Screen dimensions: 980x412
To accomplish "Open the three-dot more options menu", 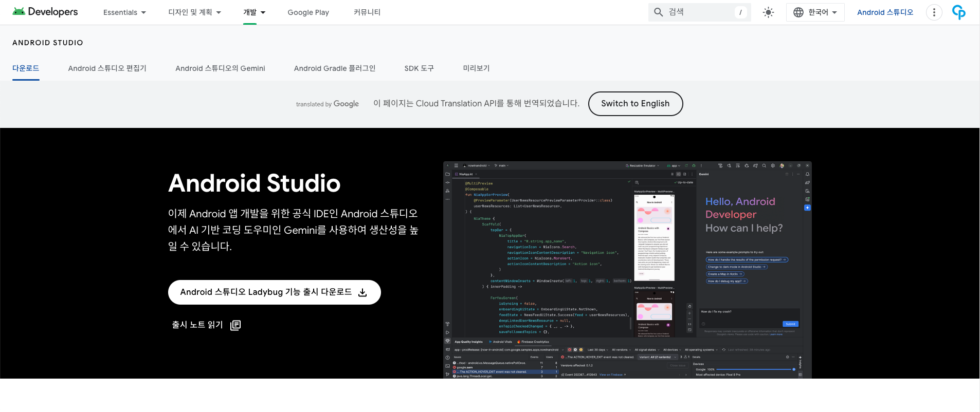I will pos(934,12).
